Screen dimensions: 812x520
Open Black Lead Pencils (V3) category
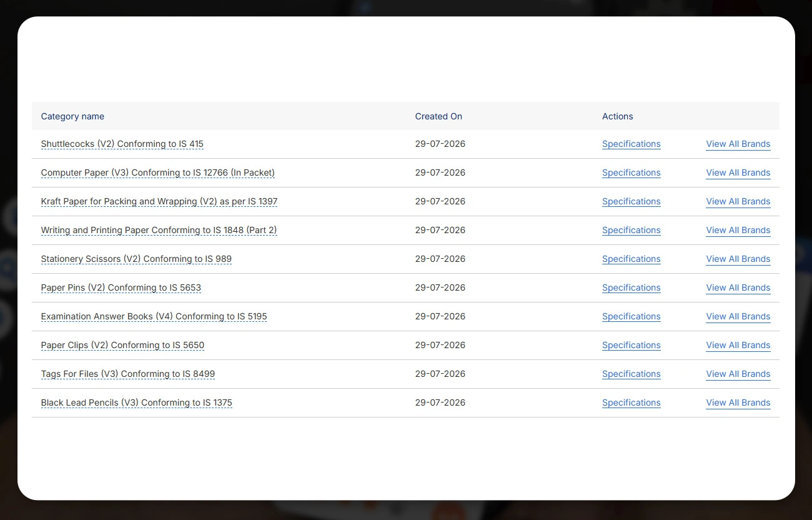coord(137,402)
